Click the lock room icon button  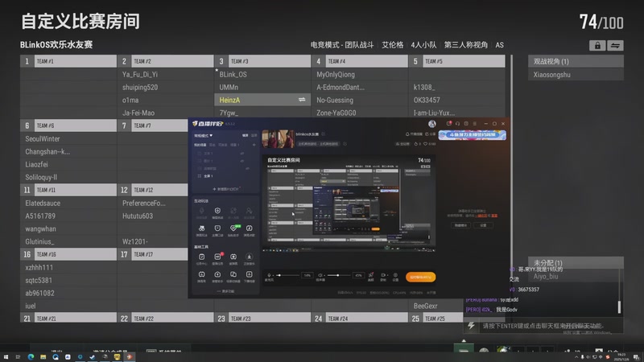(597, 46)
